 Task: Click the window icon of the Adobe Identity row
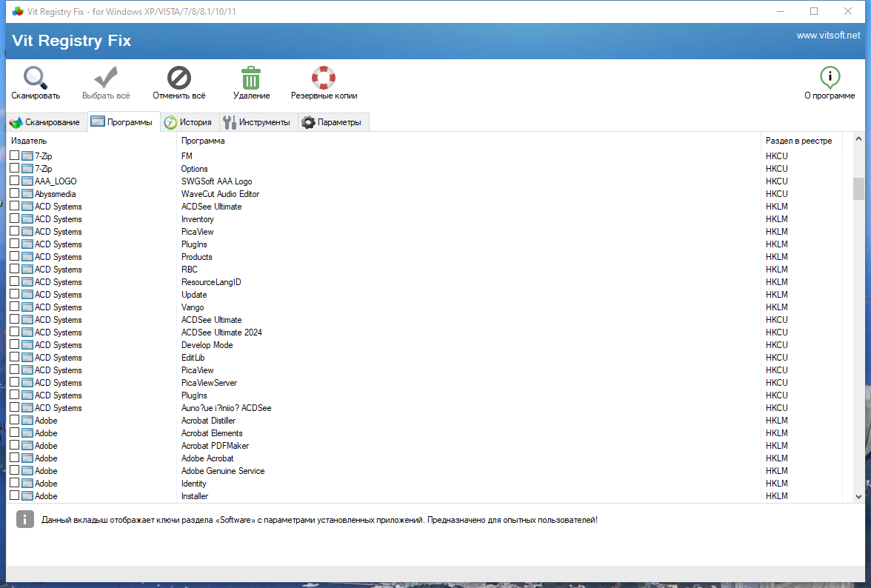pos(27,483)
